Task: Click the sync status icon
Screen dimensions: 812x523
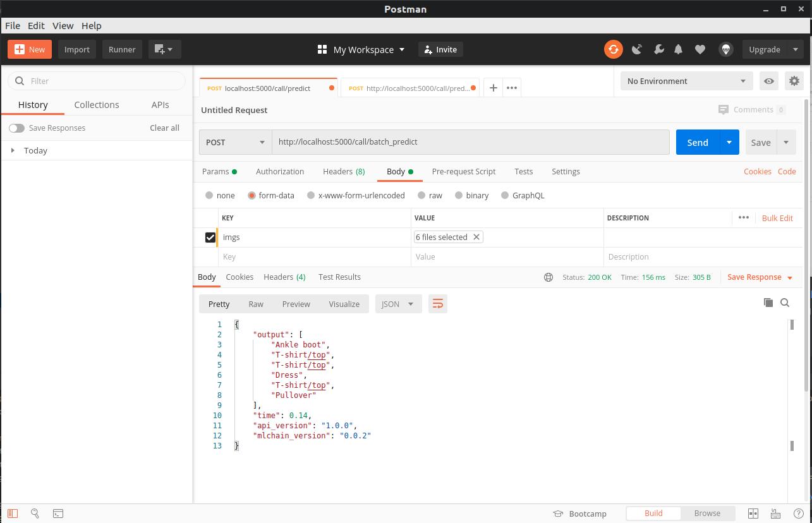Action: [x=613, y=49]
